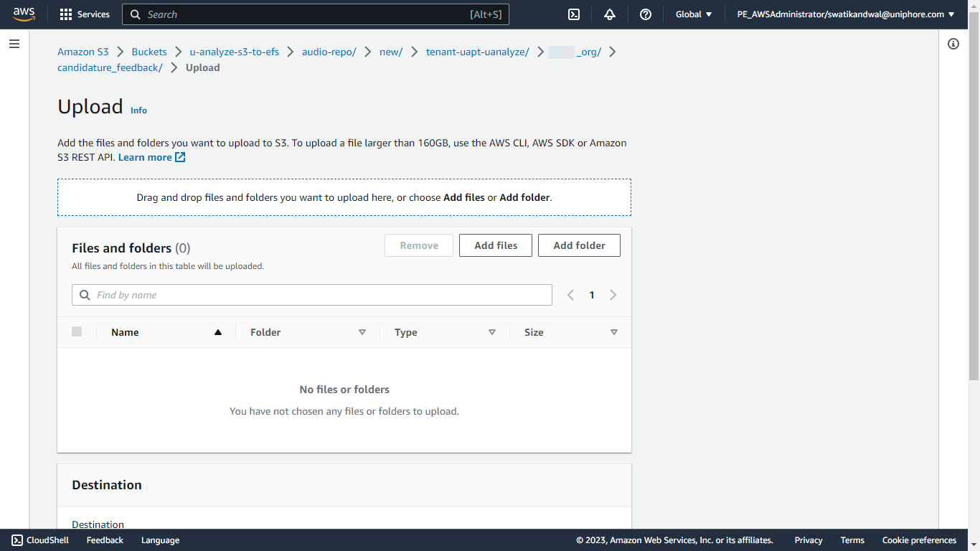
Task: Go to new/ breadcrumb folder
Action: 391,52
